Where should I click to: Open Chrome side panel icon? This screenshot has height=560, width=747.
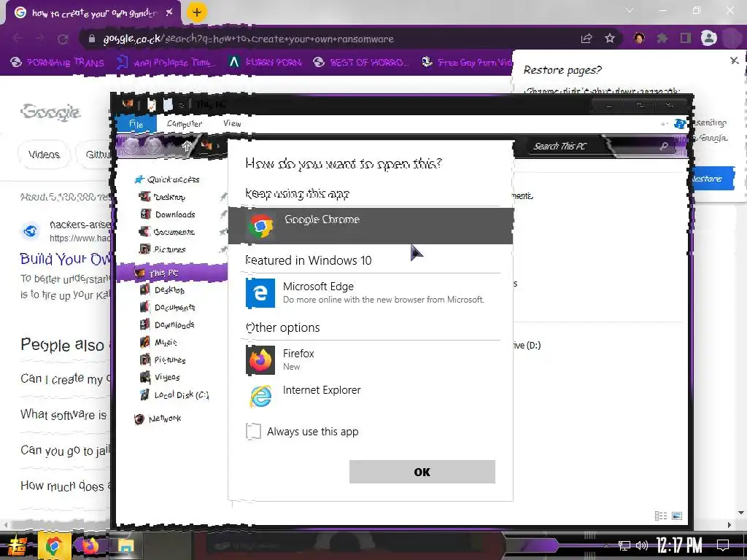685,39
